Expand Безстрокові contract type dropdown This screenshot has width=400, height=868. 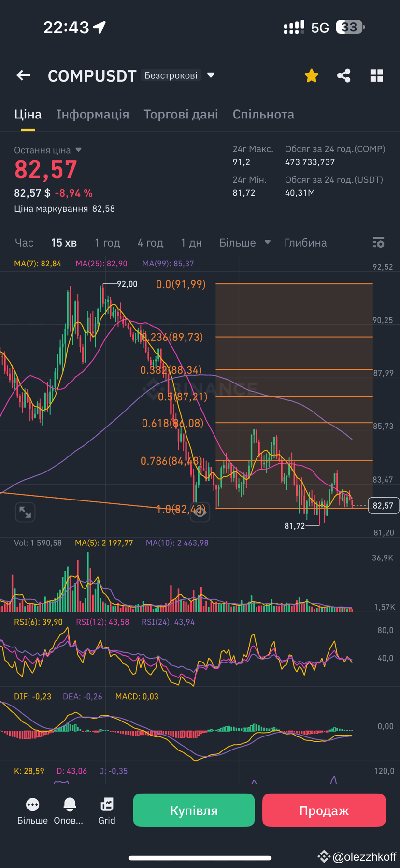(211, 75)
